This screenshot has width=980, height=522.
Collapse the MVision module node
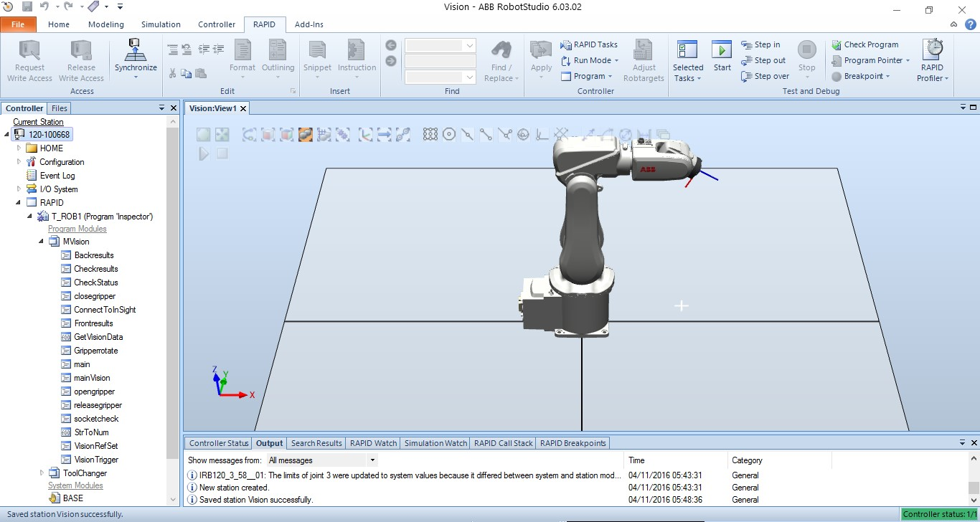click(x=42, y=242)
